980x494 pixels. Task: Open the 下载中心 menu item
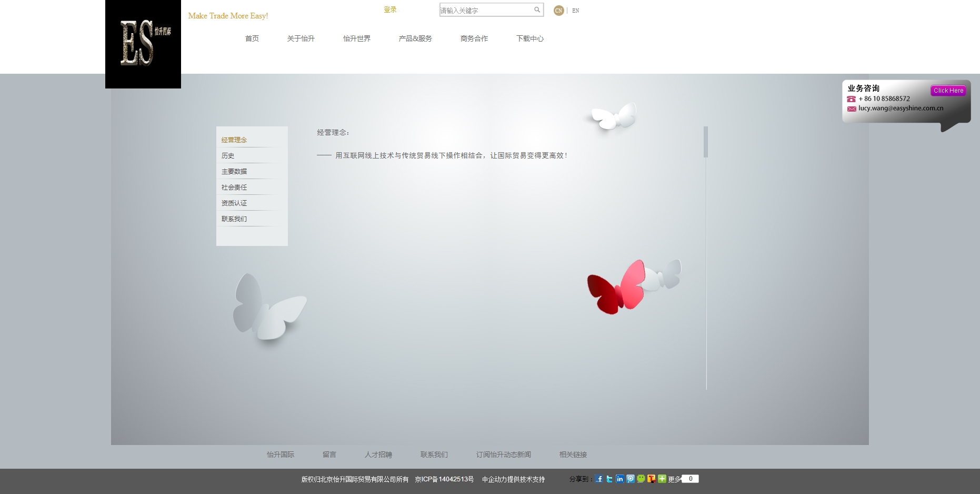[530, 38]
